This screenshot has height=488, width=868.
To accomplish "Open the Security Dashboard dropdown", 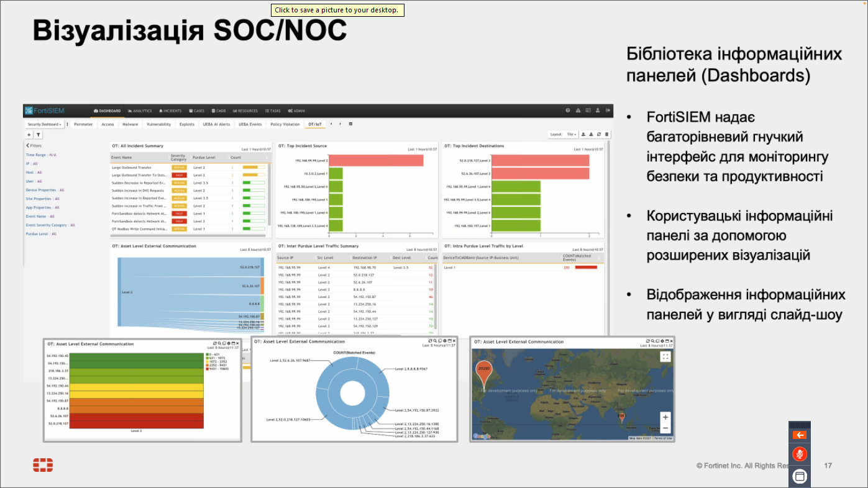I will coord(44,124).
